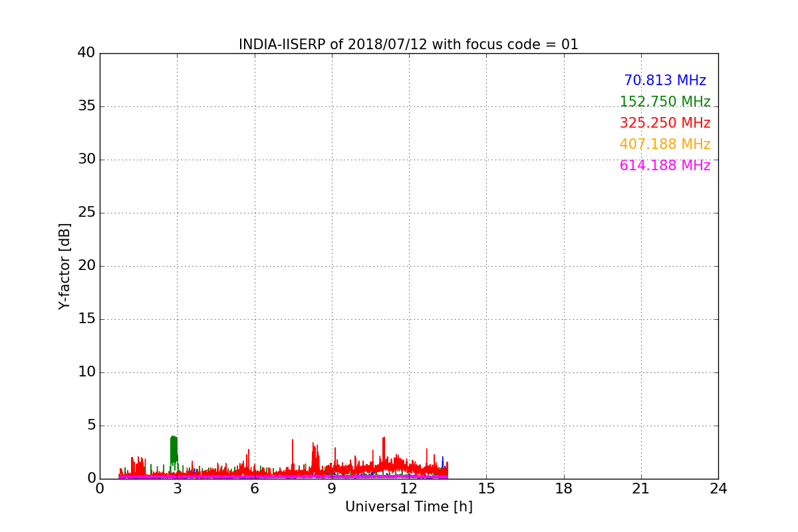This screenshot has height=532, width=798.
Task: Click the y-axis tick label 25
Action: [x=86, y=213]
